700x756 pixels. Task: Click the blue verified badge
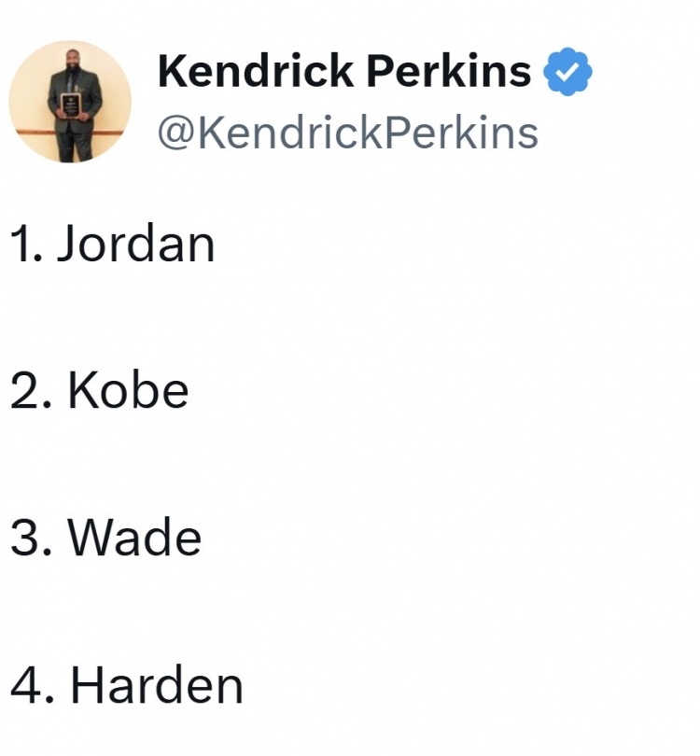[x=567, y=72]
